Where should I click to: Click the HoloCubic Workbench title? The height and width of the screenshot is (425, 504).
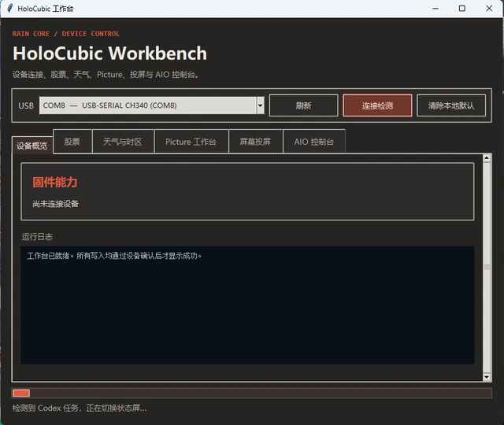coord(110,54)
